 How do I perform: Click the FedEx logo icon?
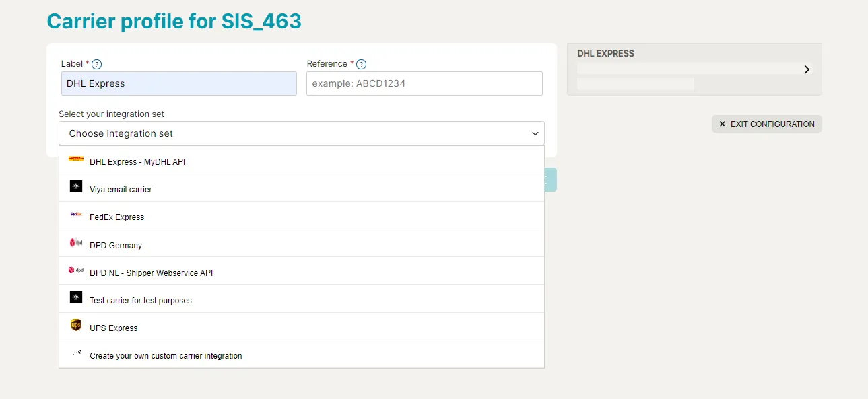pyautogui.click(x=75, y=215)
